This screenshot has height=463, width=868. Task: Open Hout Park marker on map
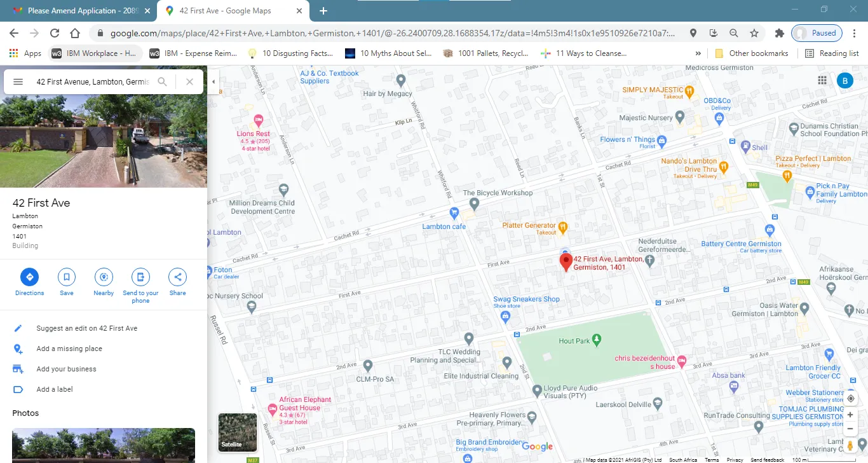[596, 340]
